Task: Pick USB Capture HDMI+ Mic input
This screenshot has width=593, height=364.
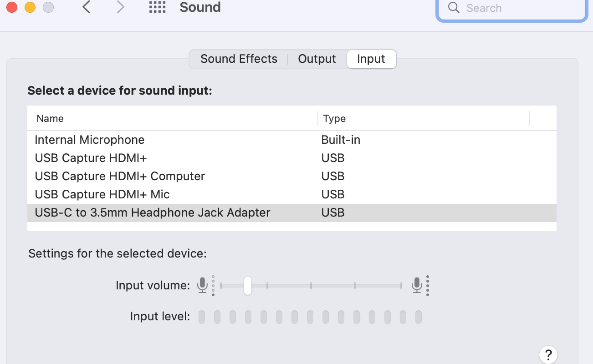Action: [x=102, y=194]
